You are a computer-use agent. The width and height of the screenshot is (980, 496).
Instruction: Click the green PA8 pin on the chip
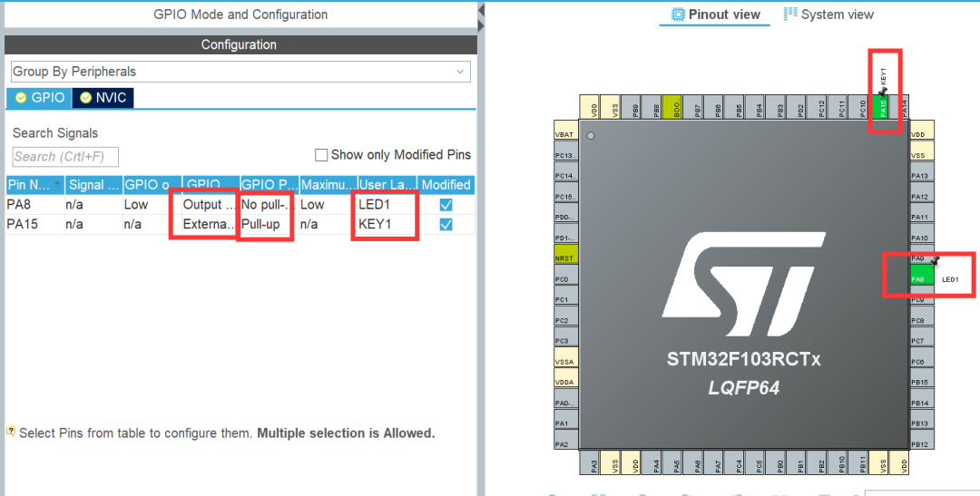click(922, 275)
